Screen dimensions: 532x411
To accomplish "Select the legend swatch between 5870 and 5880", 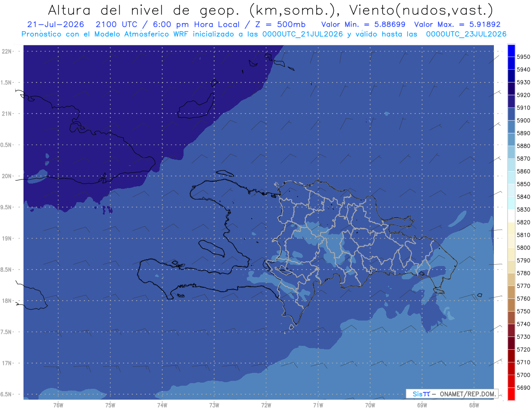I will [x=511, y=153].
